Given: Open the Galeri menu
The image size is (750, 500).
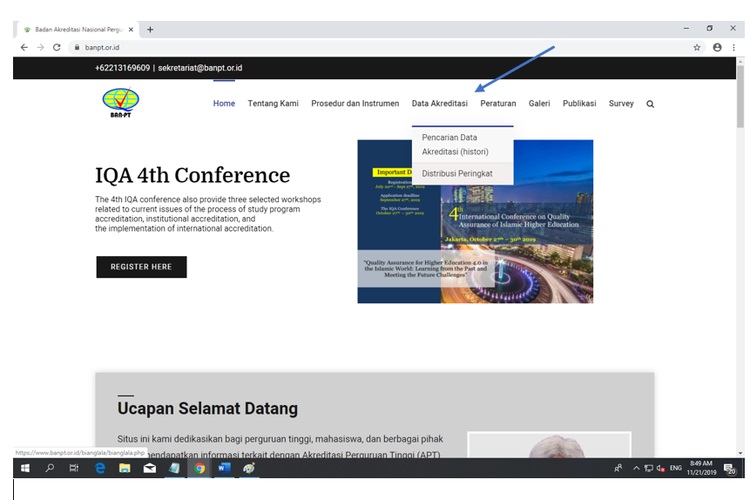Looking at the screenshot, I should (x=539, y=103).
